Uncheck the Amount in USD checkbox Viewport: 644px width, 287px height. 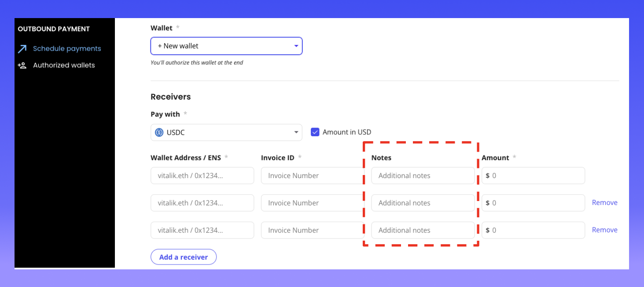(315, 132)
